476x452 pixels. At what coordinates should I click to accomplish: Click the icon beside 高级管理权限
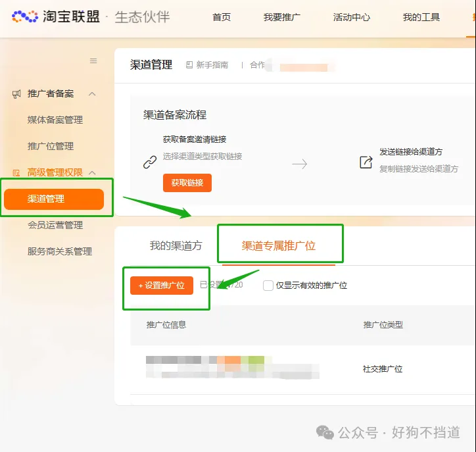(x=16, y=173)
